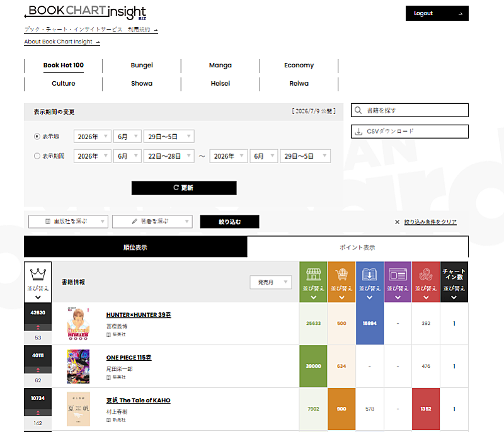
Task: Click the blue 15994 e-book score cell
Action: [370, 324]
